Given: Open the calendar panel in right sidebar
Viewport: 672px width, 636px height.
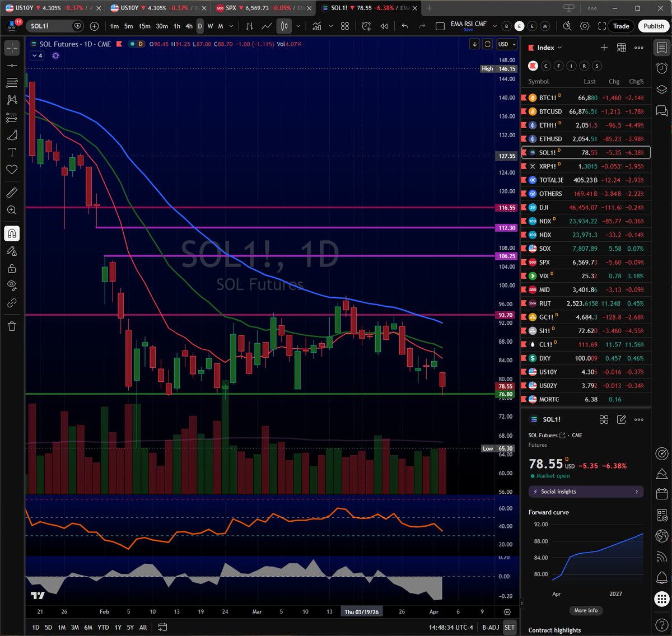Looking at the screenshot, I should pos(661,494).
